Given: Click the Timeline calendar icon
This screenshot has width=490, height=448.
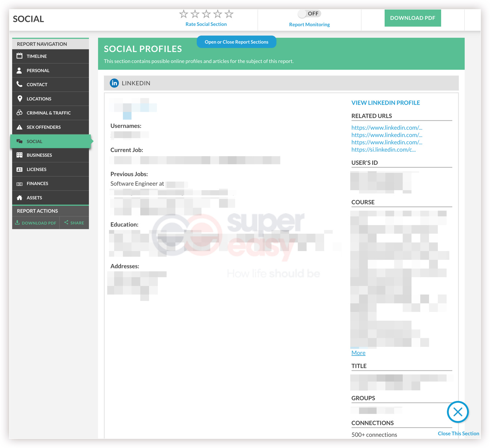Looking at the screenshot, I should 19,56.
